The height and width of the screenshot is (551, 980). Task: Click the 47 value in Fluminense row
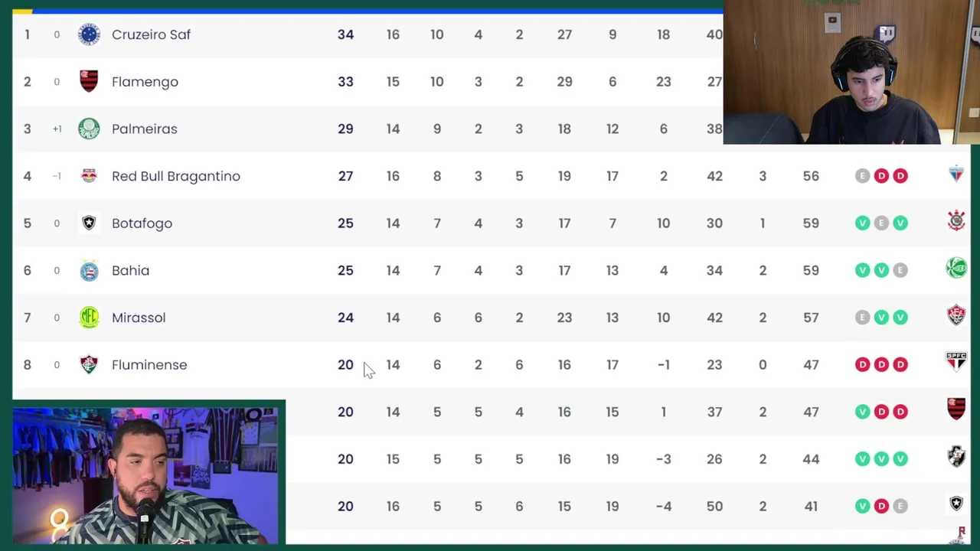(x=811, y=365)
